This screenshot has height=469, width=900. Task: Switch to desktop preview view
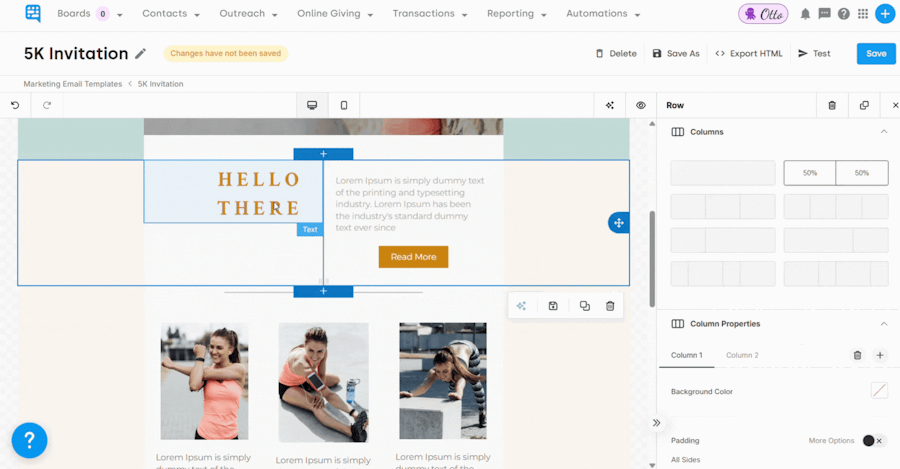tap(312, 105)
